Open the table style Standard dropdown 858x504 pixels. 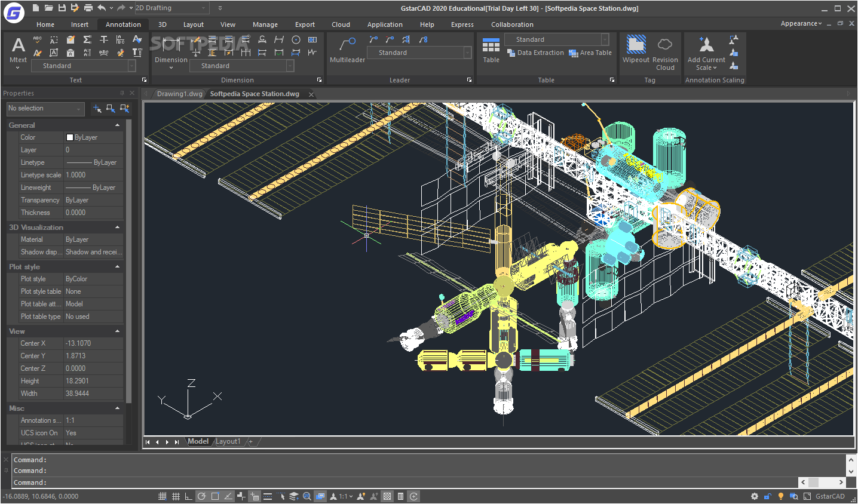click(556, 39)
